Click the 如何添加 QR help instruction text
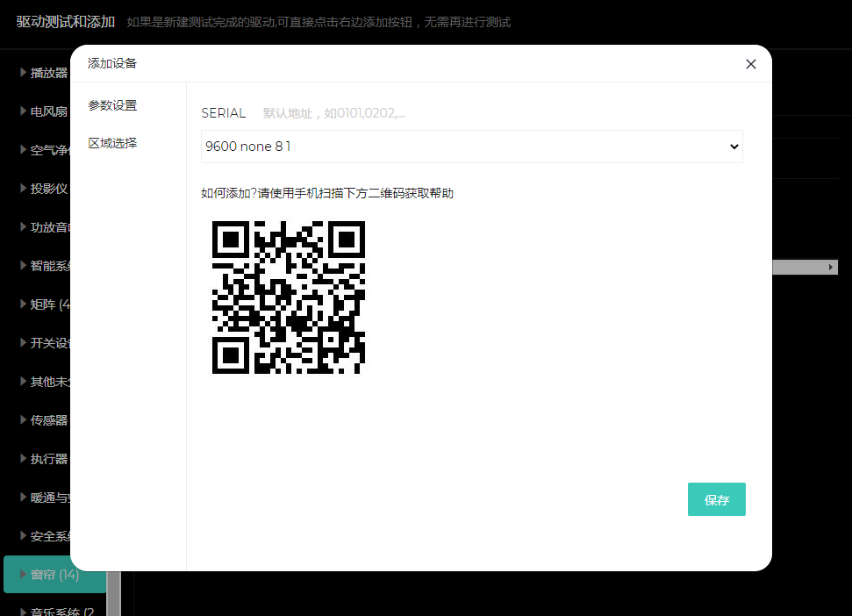The height and width of the screenshot is (616, 852). pyautogui.click(x=327, y=193)
